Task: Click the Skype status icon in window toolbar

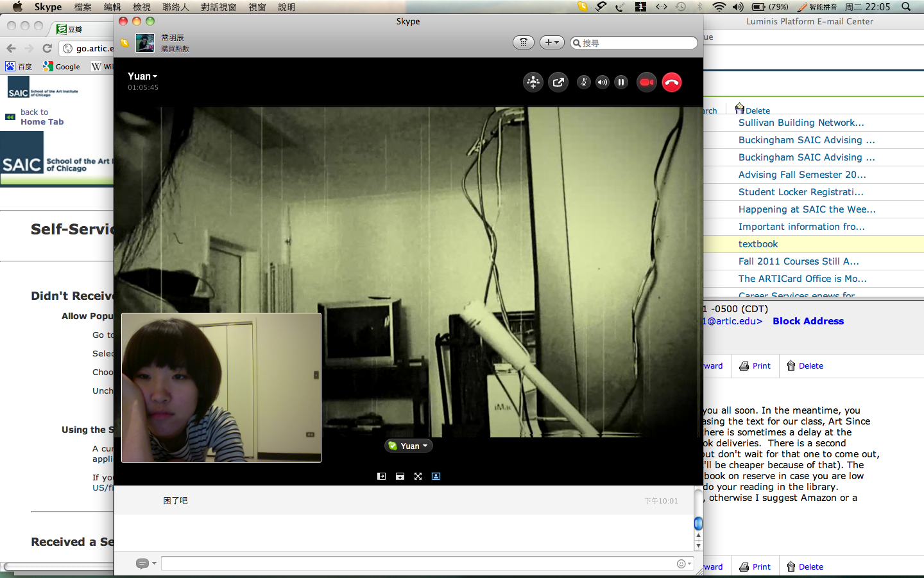Action: tap(124, 43)
